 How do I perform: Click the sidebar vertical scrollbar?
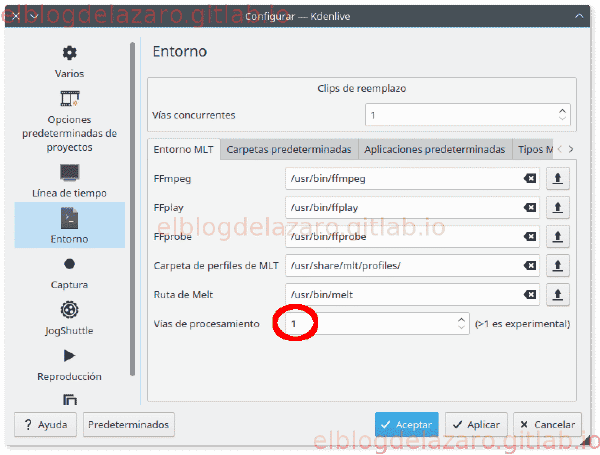[x=132, y=209]
